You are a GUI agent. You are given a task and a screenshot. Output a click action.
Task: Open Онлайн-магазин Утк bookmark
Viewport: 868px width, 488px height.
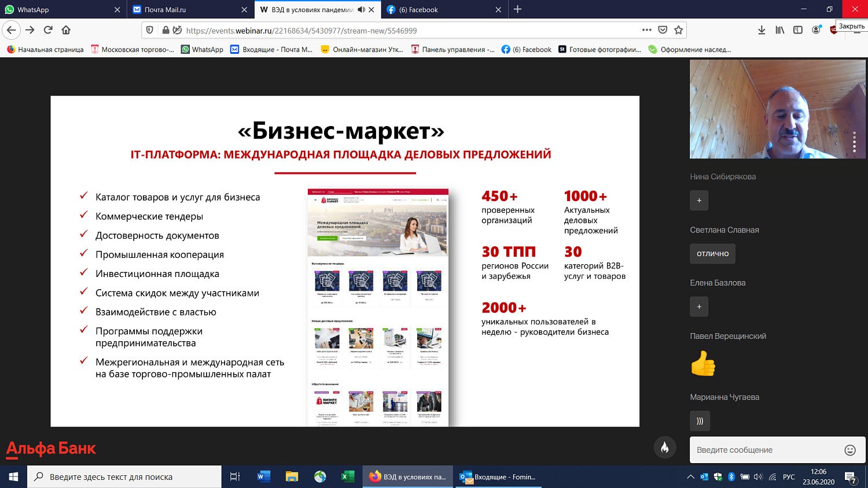coord(362,50)
